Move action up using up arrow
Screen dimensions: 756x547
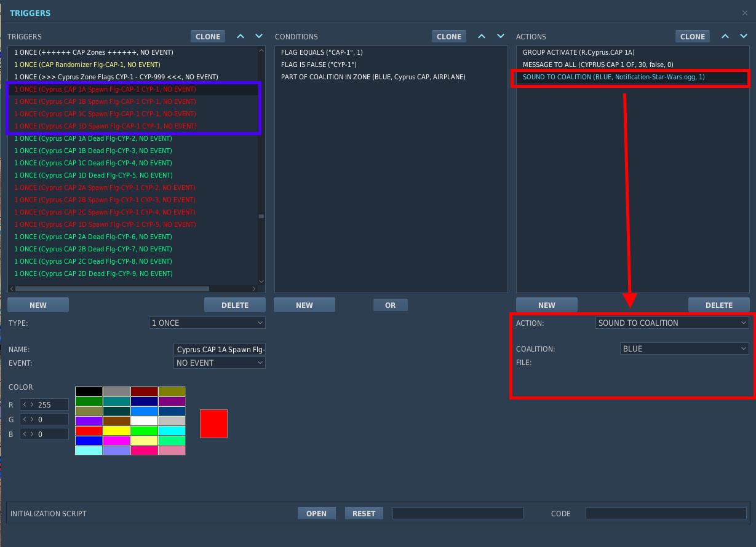(x=725, y=36)
